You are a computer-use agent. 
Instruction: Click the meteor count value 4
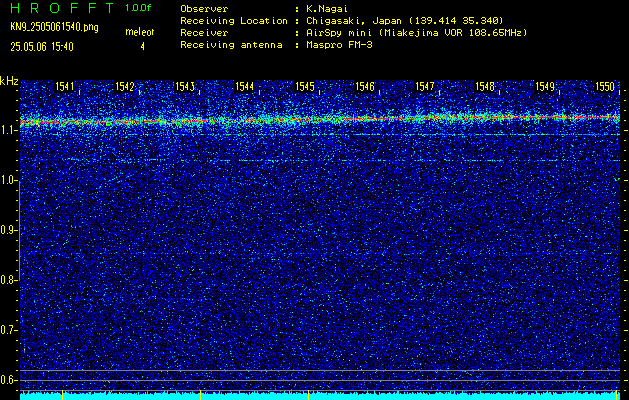(142, 47)
